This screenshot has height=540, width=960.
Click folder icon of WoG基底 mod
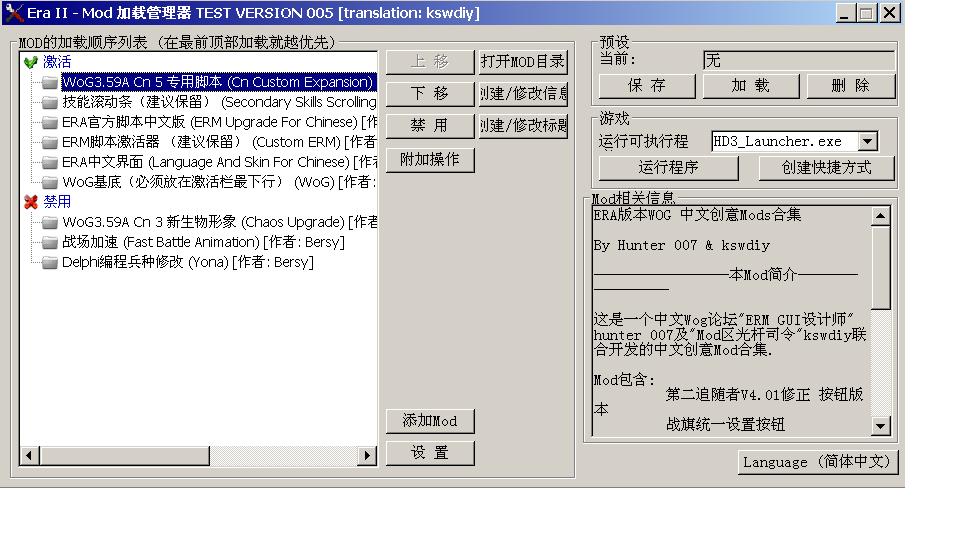point(50,182)
